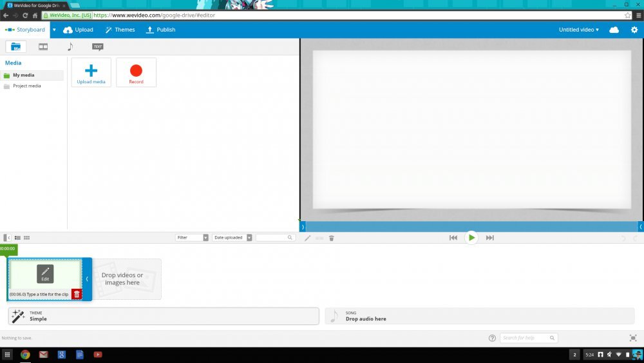This screenshot has height=363, width=644.
Task: Open the Chrome hamburger menu
Action: pyautogui.click(x=639, y=15)
